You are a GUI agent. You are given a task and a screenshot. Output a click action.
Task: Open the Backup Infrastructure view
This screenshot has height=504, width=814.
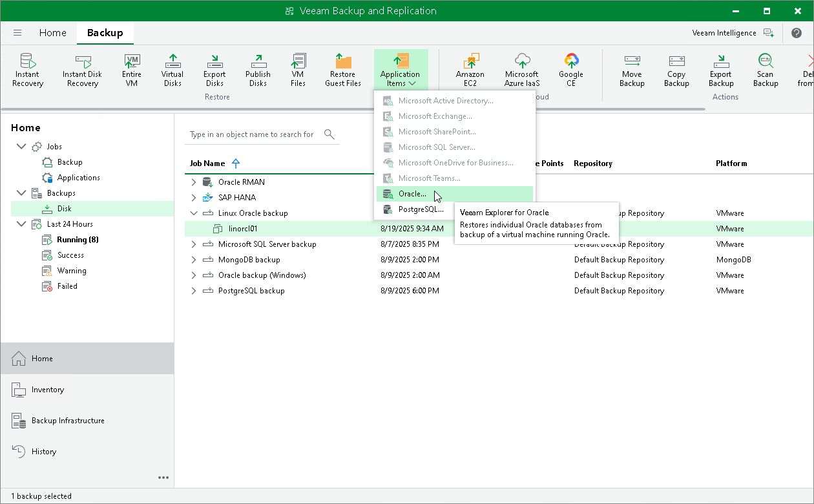tap(68, 420)
